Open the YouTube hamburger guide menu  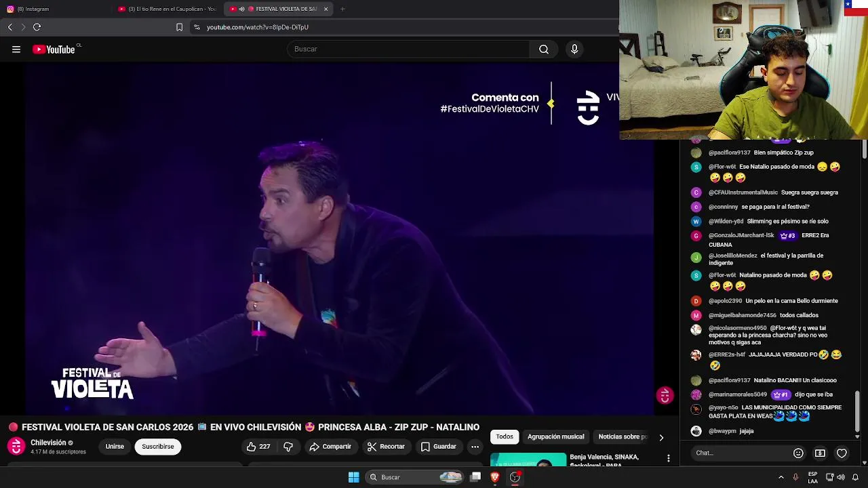tap(16, 49)
